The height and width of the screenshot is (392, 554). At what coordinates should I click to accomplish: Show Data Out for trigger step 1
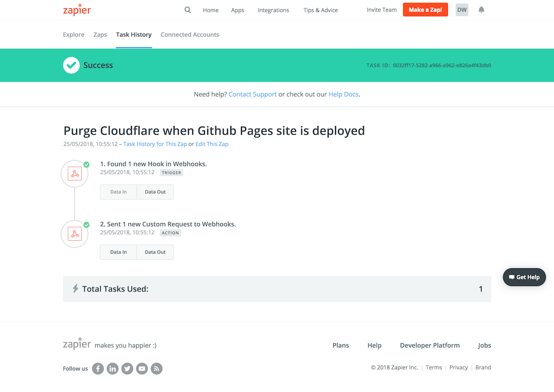[x=155, y=192]
